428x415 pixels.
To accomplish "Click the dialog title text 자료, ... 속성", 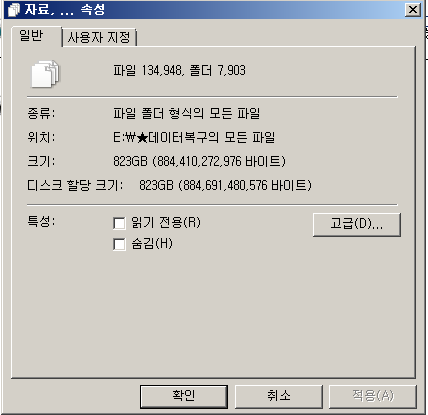I will click(65, 10).
